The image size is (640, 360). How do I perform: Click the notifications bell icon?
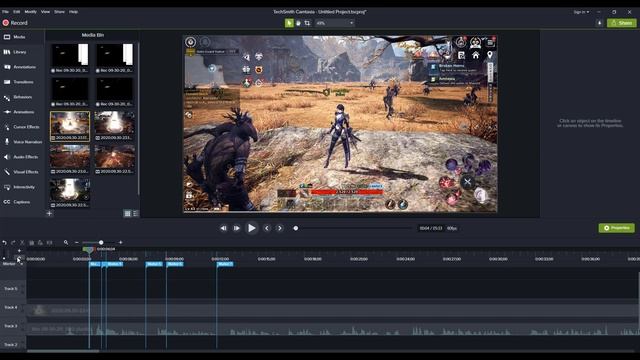pos(600,23)
